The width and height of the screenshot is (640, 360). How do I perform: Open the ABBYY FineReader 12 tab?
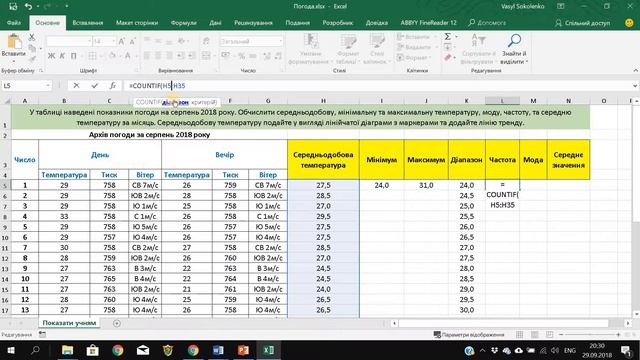[428, 23]
